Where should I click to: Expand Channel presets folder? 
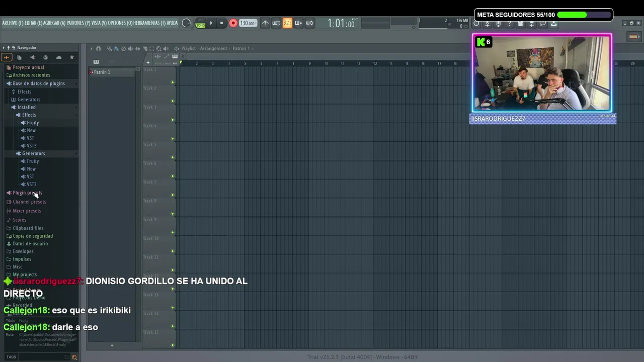point(29,202)
